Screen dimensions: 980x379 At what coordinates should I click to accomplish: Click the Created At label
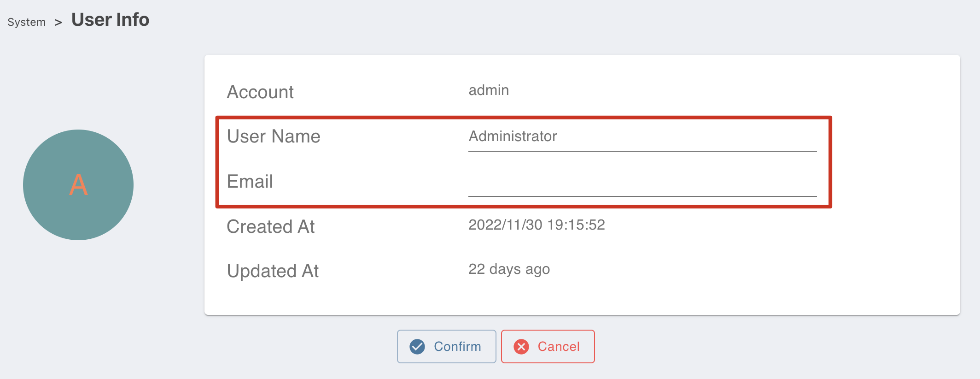[271, 226]
